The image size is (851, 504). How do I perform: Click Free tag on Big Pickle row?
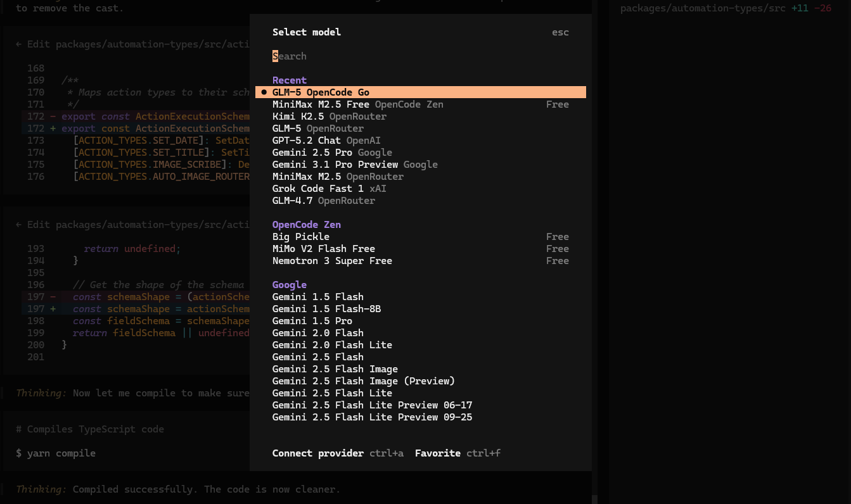click(558, 237)
